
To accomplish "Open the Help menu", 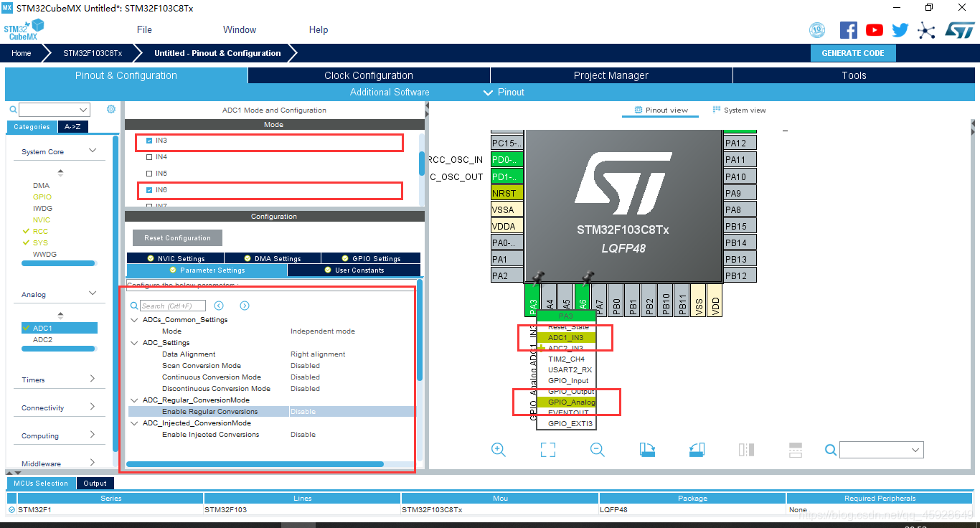I will point(319,29).
